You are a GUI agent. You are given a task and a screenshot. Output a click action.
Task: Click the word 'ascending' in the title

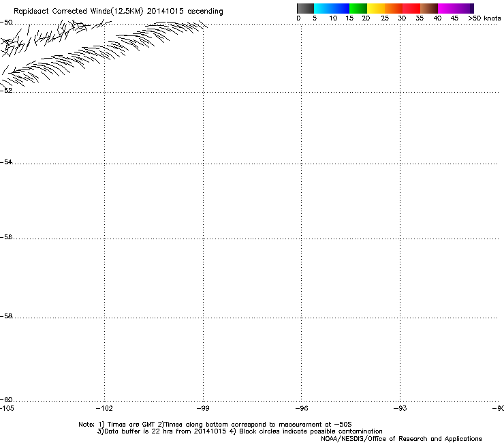[x=205, y=12]
